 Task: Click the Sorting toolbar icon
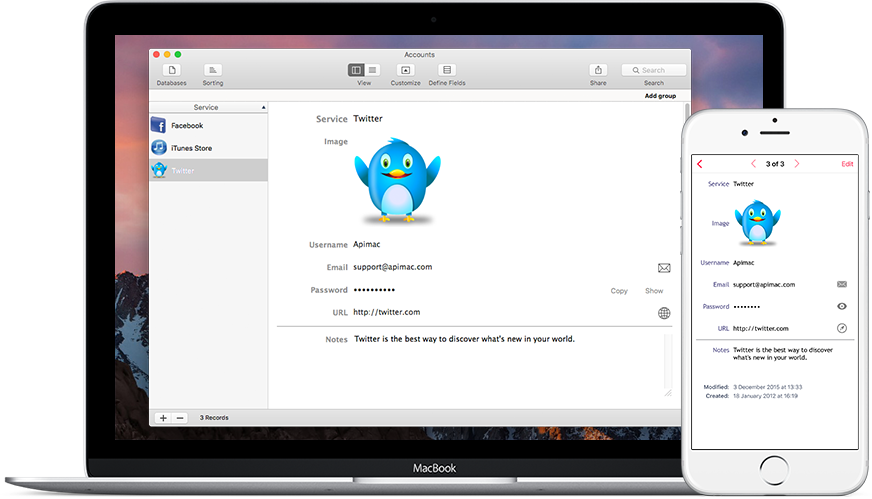pos(212,70)
